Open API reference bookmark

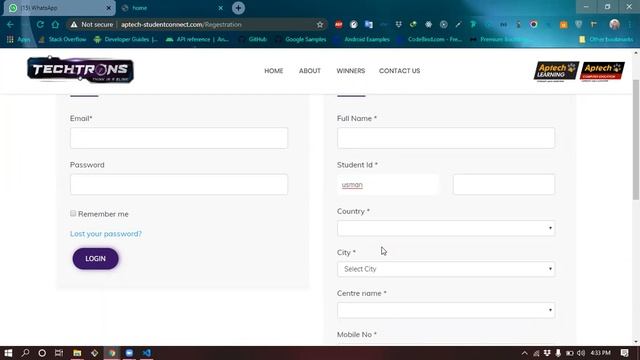point(198,39)
